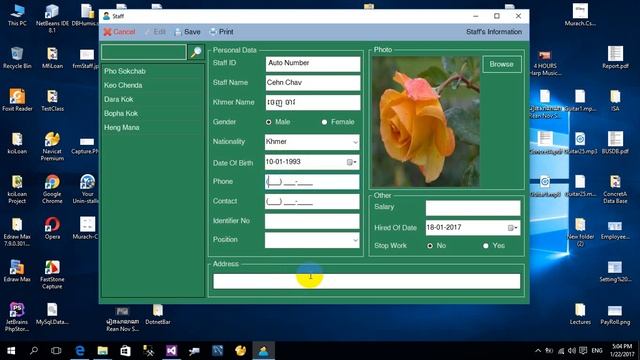This screenshot has height=360, width=640.
Task: Click the Contact input field
Action: click(x=312, y=201)
